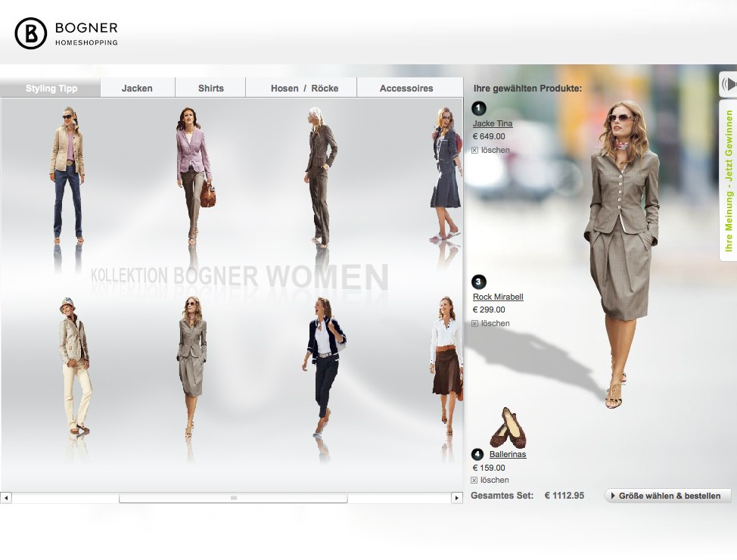The height and width of the screenshot is (560, 737).
Task: Click the Rock Mirabell price € 299.00
Action: (x=489, y=310)
